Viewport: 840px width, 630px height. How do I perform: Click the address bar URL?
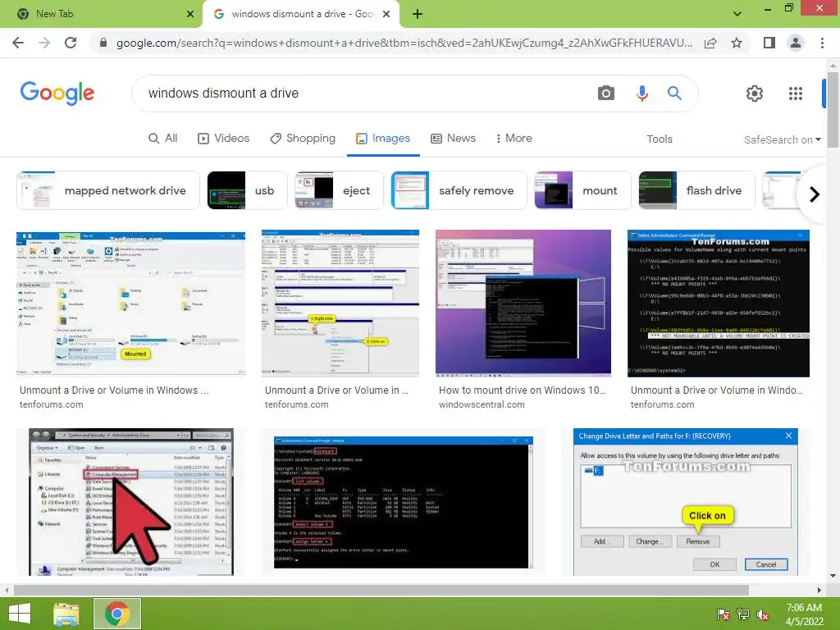click(x=404, y=43)
